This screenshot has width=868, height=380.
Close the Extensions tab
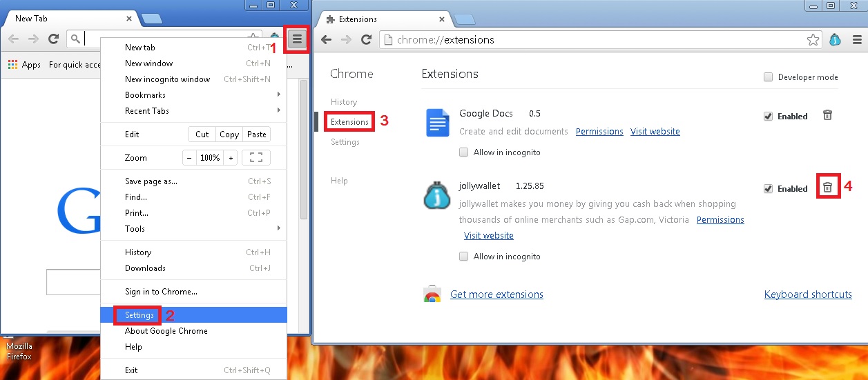442,19
